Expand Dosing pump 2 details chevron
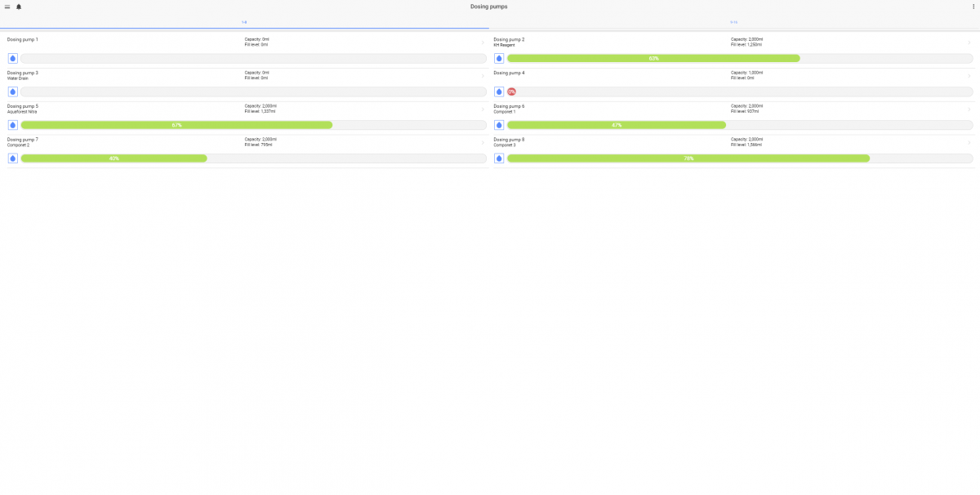 click(x=969, y=42)
